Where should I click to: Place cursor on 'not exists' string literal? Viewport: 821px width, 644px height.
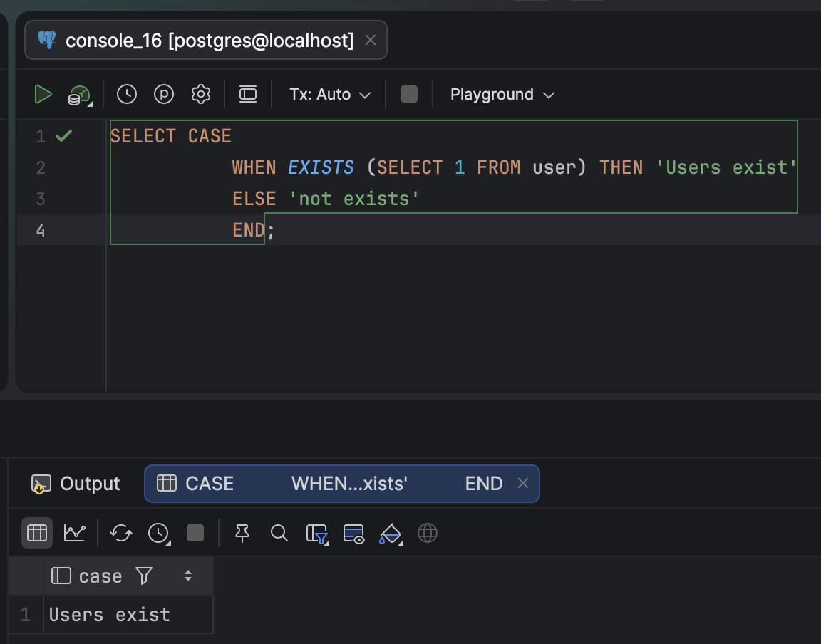click(353, 199)
